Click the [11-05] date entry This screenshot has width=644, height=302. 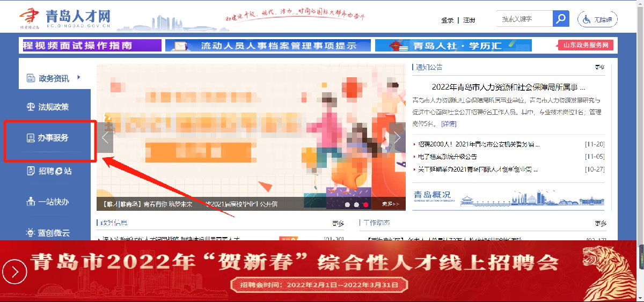click(x=595, y=157)
